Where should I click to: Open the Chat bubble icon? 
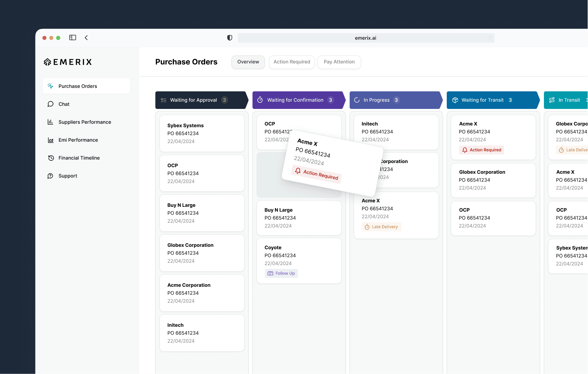[50, 104]
